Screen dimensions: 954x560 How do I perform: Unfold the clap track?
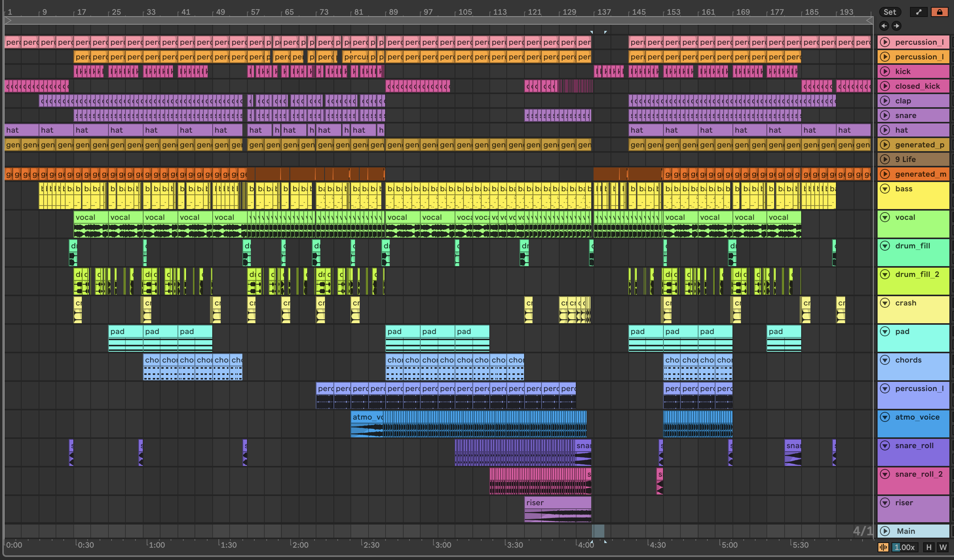tap(885, 101)
